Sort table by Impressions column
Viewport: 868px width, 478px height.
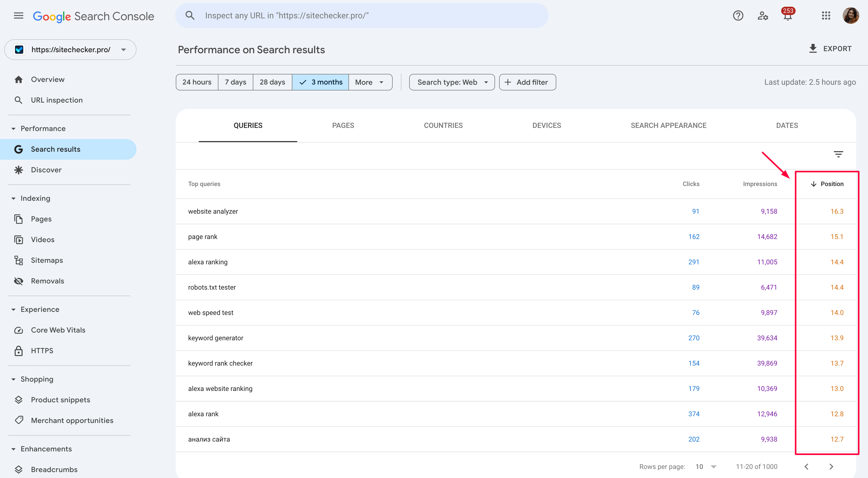pos(760,184)
